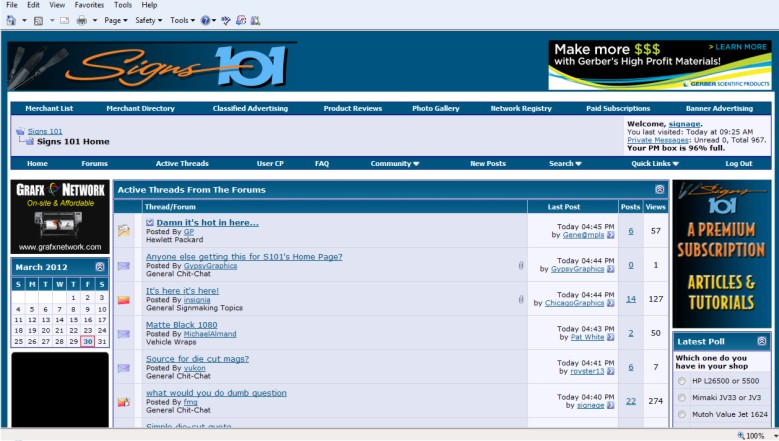The height and width of the screenshot is (441, 779).
Task: Go to last post by ChicagoGraphics arrow
Action: (611, 303)
